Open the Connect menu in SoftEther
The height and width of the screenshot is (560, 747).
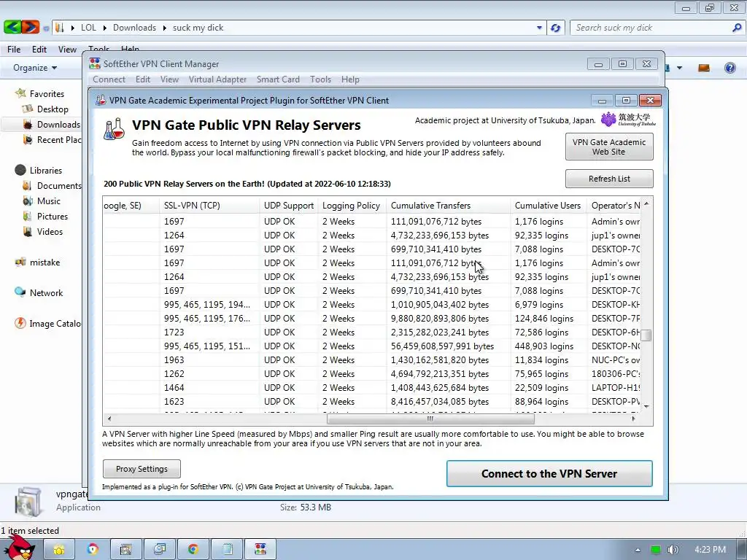click(x=109, y=79)
